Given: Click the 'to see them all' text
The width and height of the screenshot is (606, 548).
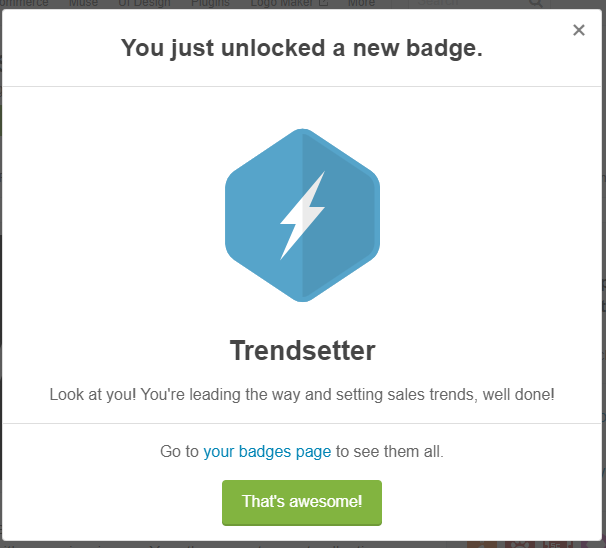Looking at the screenshot, I should point(389,452).
